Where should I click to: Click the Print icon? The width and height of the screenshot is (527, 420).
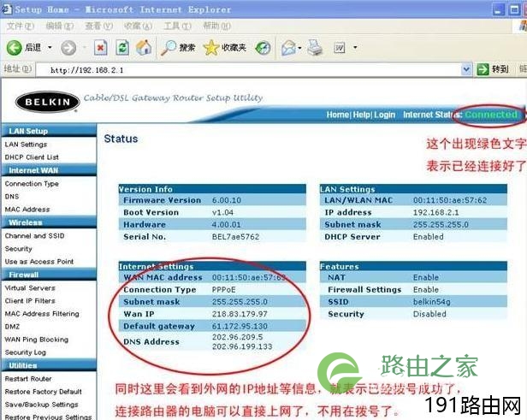(x=315, y=48)
